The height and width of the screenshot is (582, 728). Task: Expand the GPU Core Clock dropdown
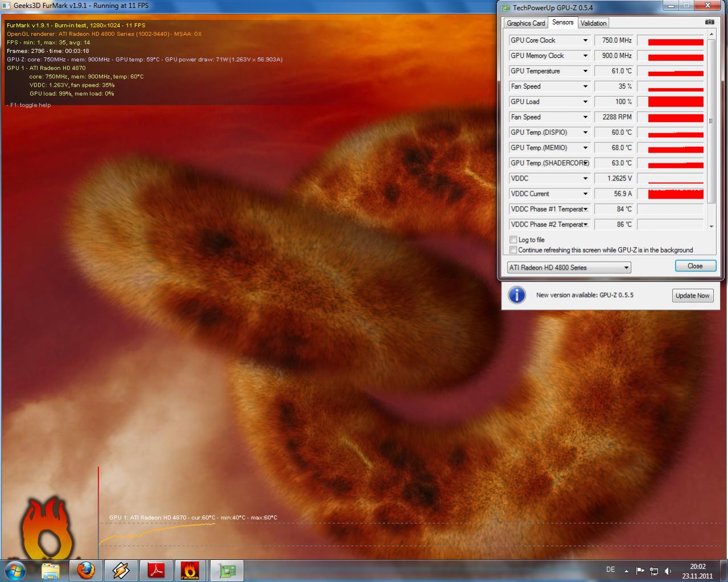point(585,40)
